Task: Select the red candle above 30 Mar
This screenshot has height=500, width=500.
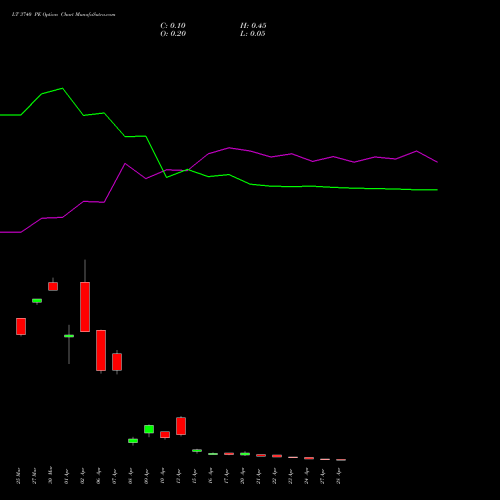Action: (53, 286)
